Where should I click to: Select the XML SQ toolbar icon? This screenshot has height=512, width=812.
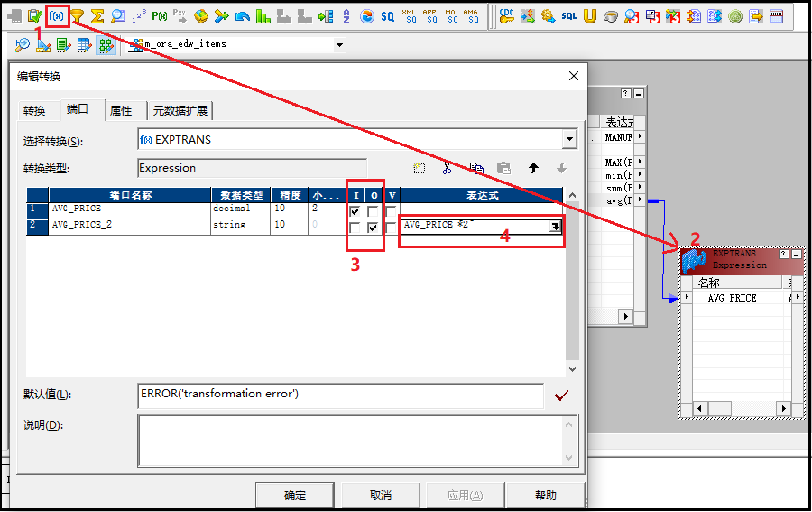409,16
